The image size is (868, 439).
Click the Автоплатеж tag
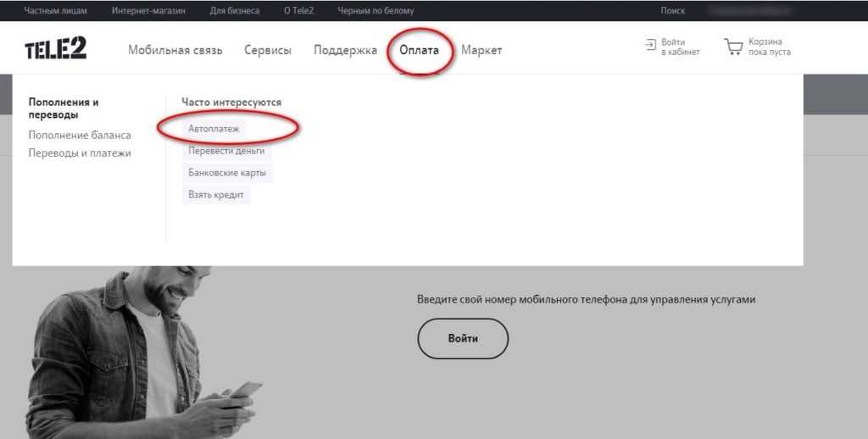coord(214,129)
